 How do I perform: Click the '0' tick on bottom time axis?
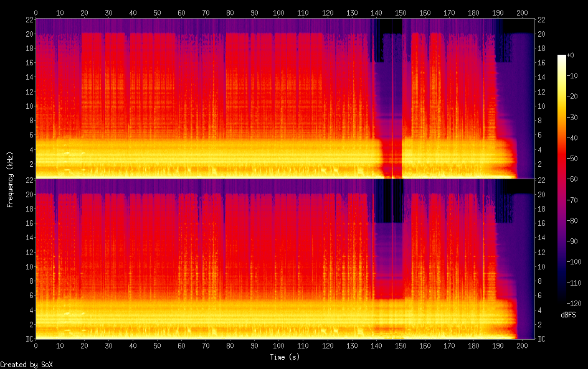[x=36, y=345]
